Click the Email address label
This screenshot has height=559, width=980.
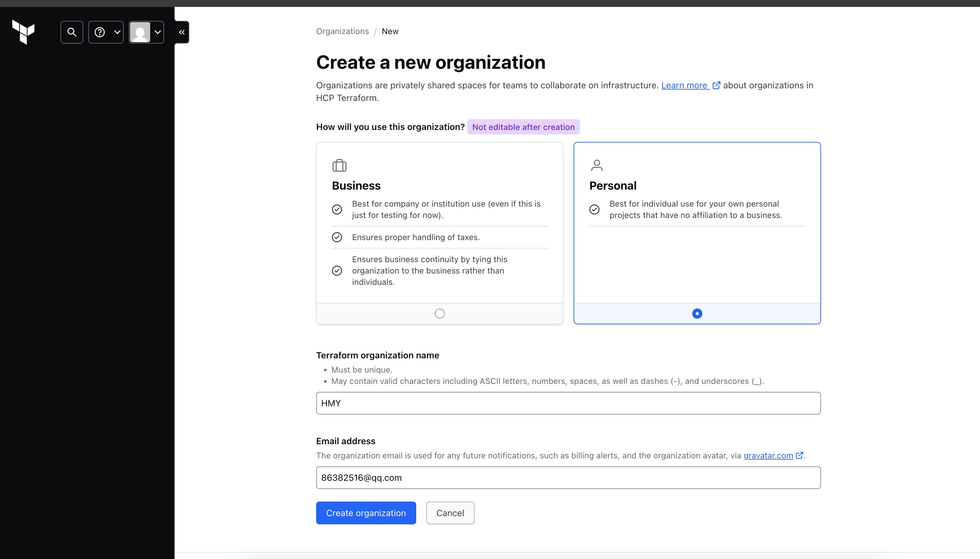click(x=345, y=441)
